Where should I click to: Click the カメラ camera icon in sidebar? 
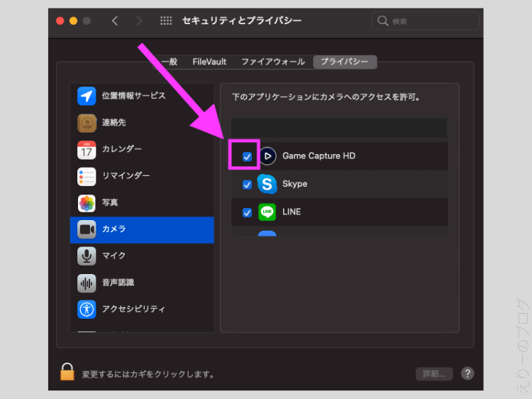[87, 229]
